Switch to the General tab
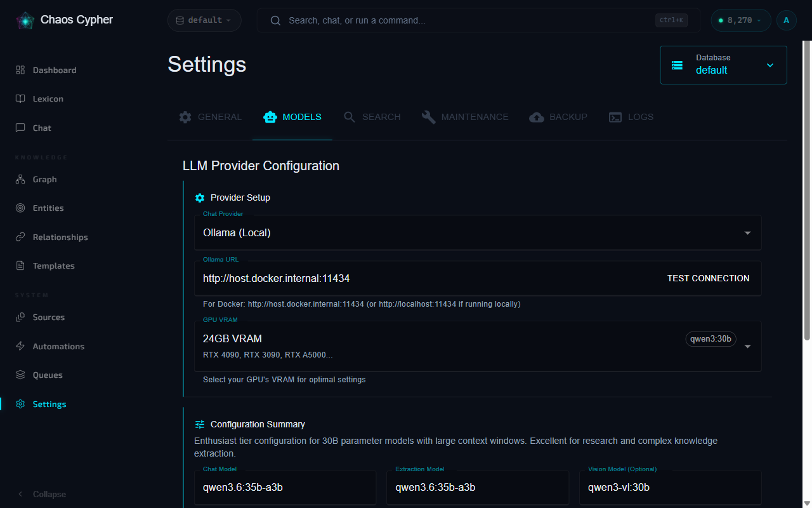 210,117
